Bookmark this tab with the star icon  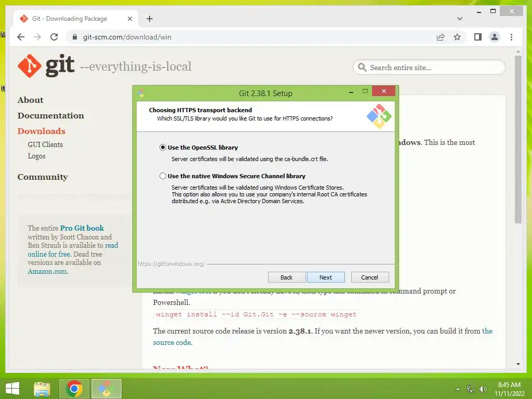coord(457,37)
